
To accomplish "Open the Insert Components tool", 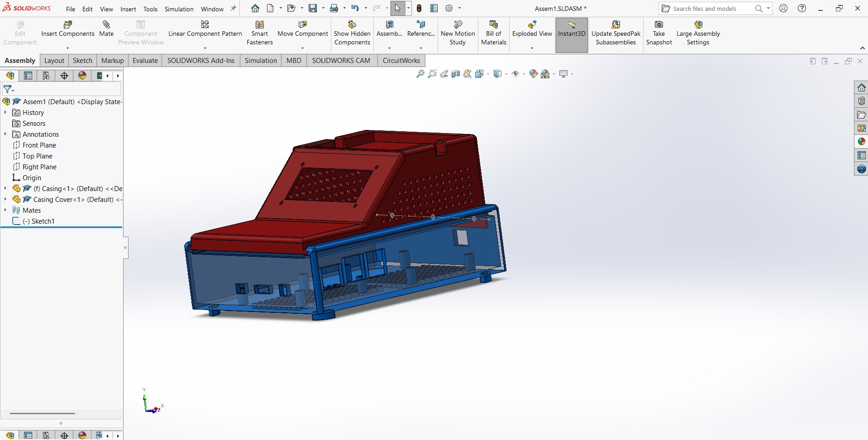I will (x=68, y=29).
